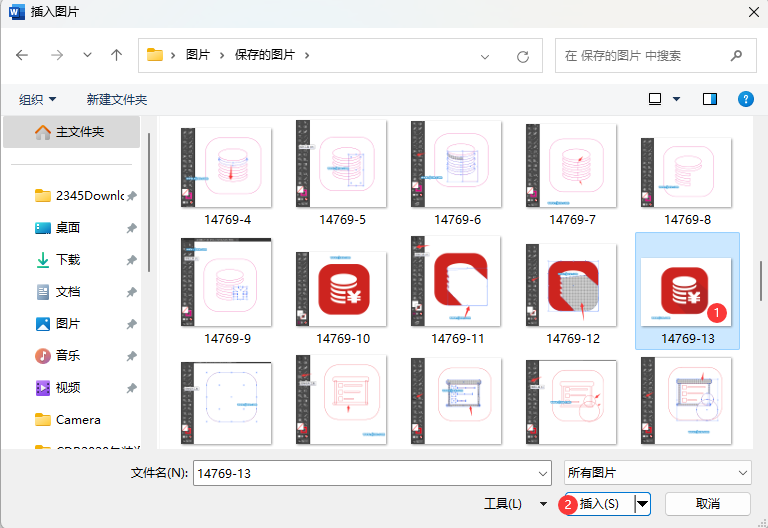Change the view layout icon
768x528 pixels.
tap(655, 99)
